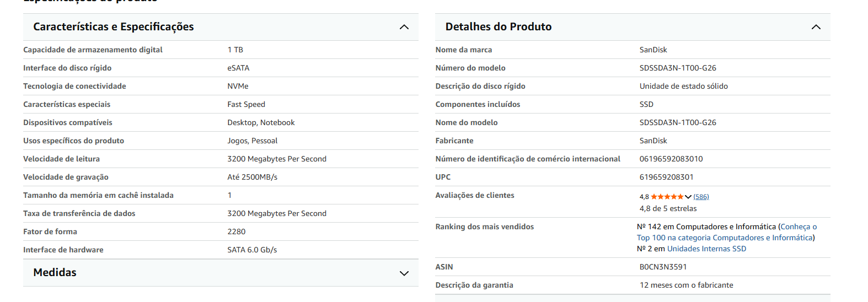
Task: Click the Número do modelo value
Action: [x=678, y=68]
